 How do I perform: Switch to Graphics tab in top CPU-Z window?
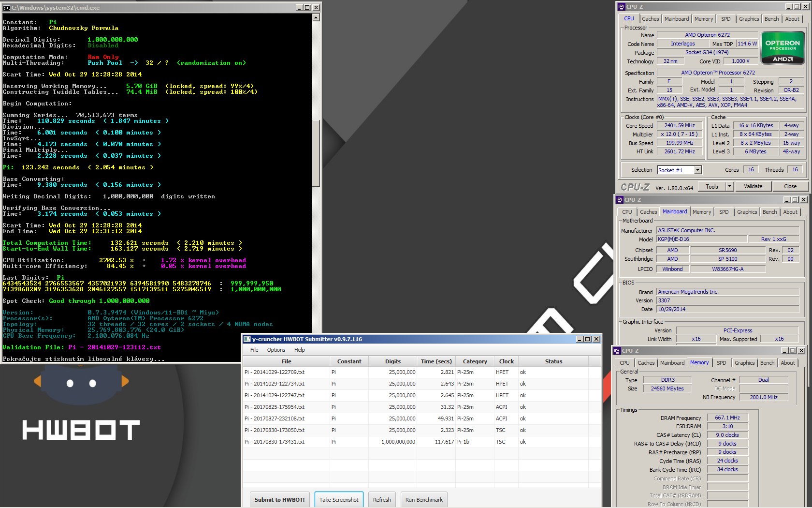coord(749,19)
